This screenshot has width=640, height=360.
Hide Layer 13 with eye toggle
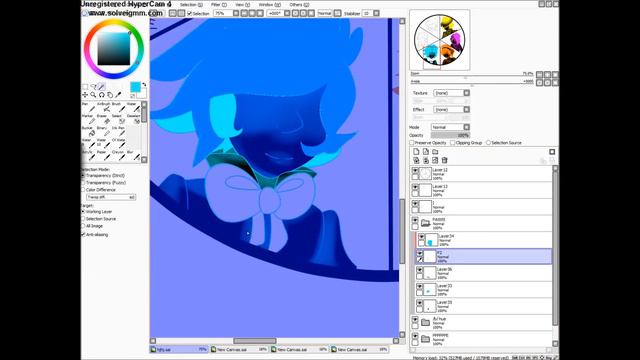pos(415,187)
